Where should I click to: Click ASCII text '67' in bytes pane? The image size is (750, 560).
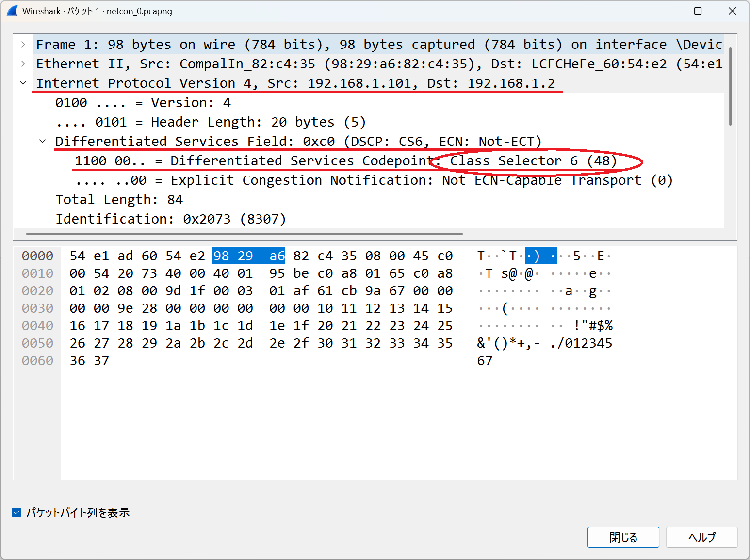click(485, 360)
